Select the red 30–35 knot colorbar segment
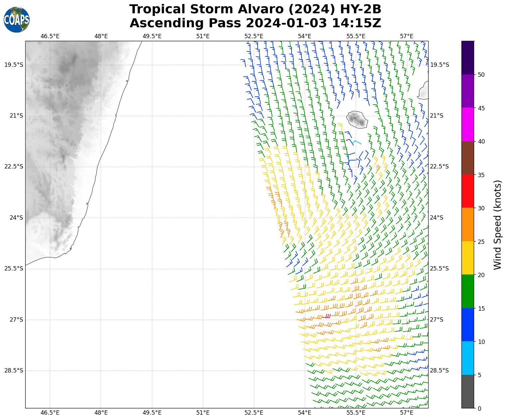 pos(467,191)
